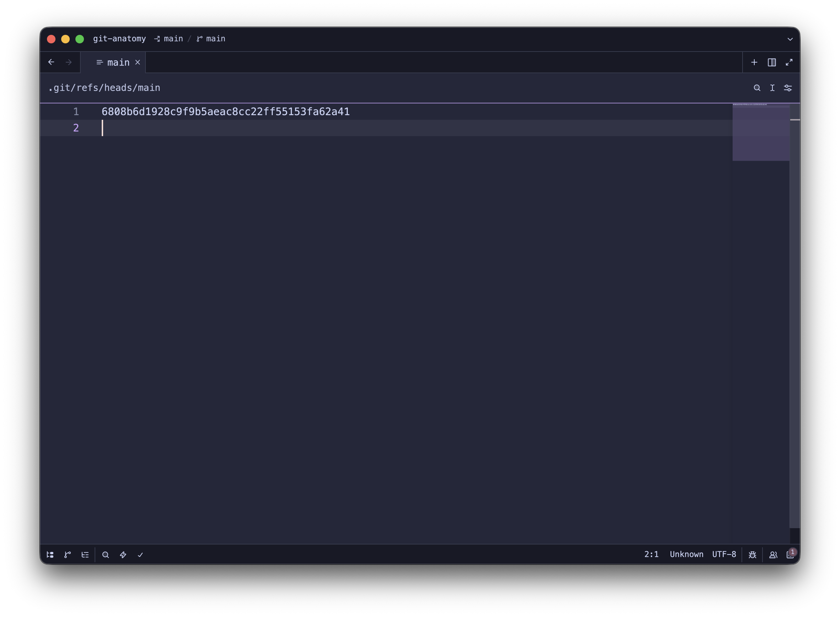This screenshot has height=617, width=840.
Task: Expand the title bar chevron dropdown
Action: click(x=790, y=39)
